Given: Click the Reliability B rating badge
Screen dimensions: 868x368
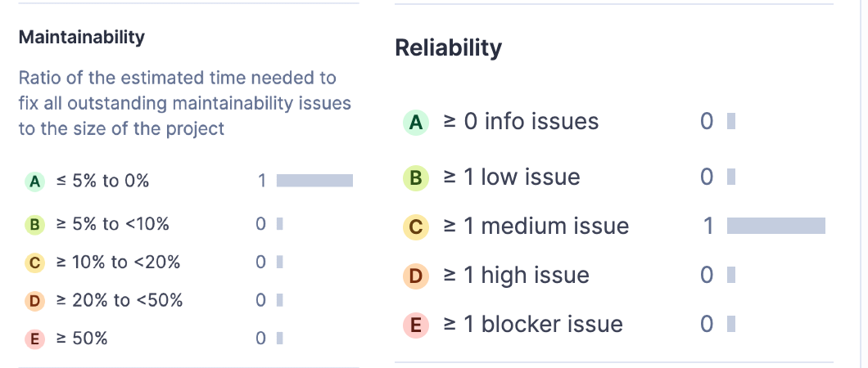Looking at the screenshot, I should pos(416,177).
